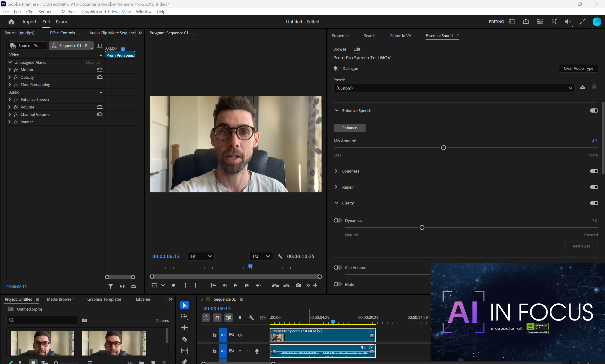Toggle the Repair switch

pyautogui.click(x=594, y=187)
